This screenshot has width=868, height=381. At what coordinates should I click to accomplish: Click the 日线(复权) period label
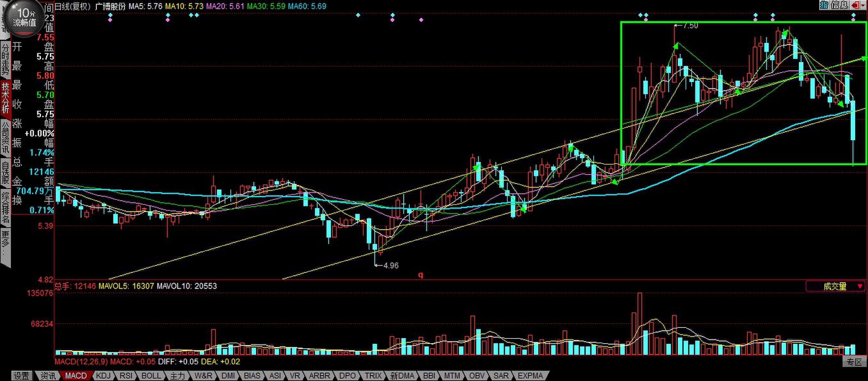[73, 6]
